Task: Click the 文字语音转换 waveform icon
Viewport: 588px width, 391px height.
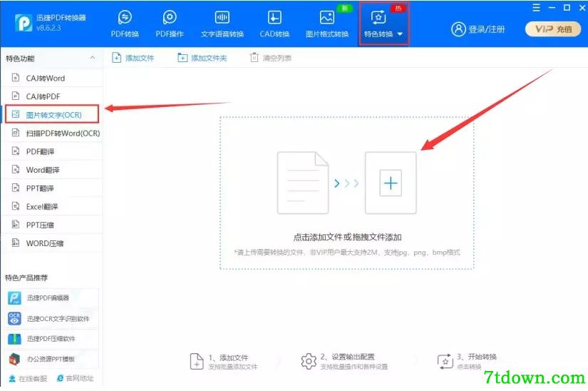Action: pos(222,17)
